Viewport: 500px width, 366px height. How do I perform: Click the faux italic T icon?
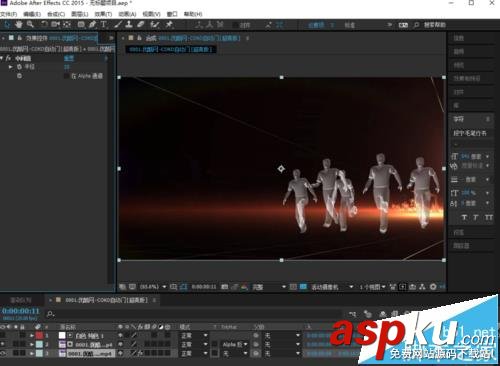[x=476, y=217]
